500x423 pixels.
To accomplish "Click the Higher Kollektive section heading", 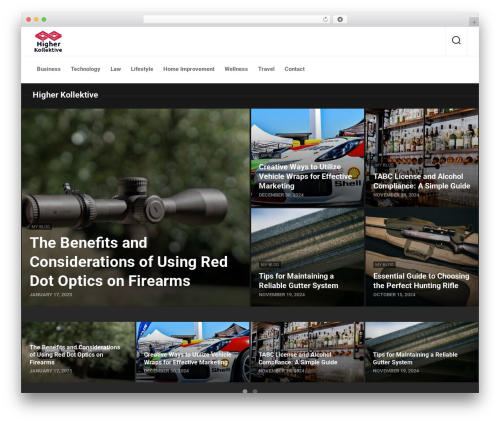I will point(65,95).
